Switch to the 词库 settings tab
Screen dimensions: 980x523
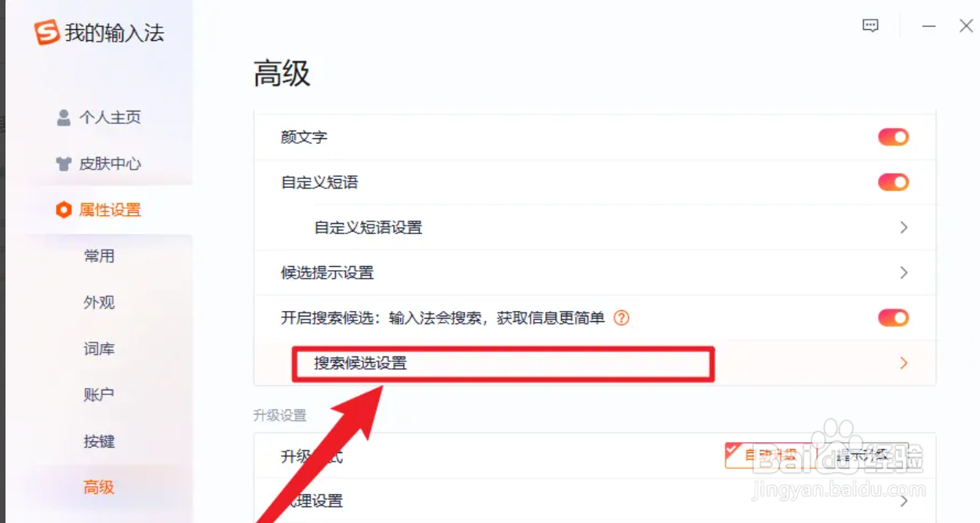click(x=100, y=349)
